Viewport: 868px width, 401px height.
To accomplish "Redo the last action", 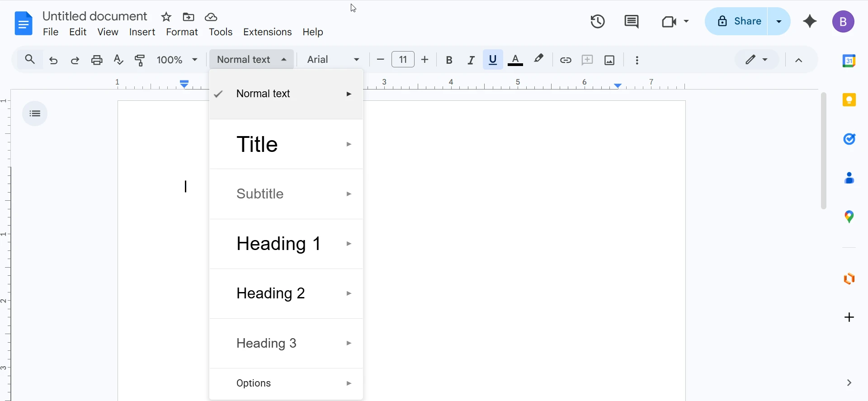I will 75,60.
